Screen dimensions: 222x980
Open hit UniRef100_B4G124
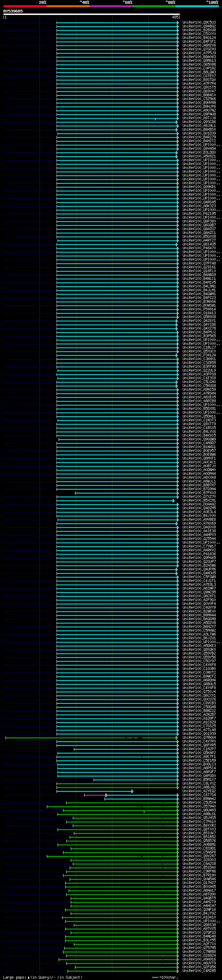click(x=199, y=38)
